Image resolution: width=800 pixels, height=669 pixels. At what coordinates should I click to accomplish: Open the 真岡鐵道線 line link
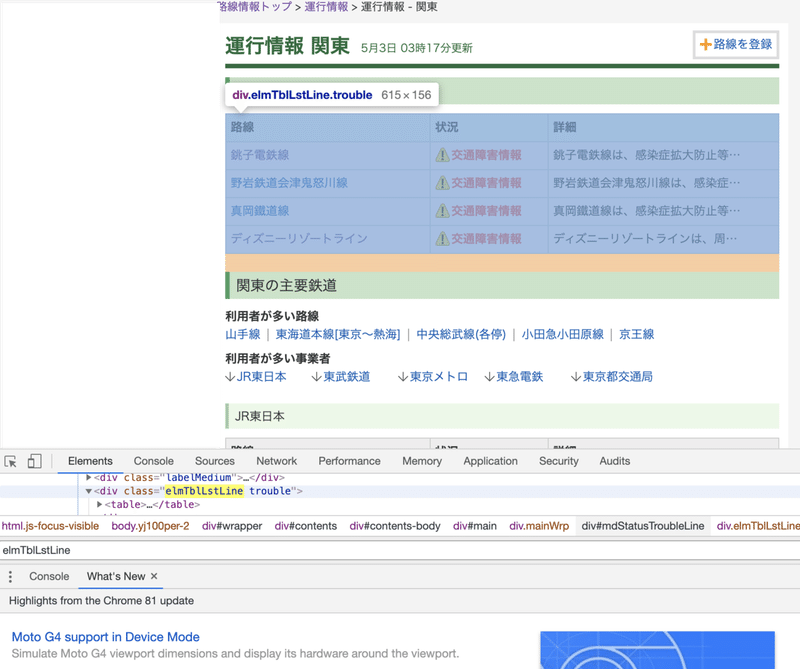coord(260,211)
